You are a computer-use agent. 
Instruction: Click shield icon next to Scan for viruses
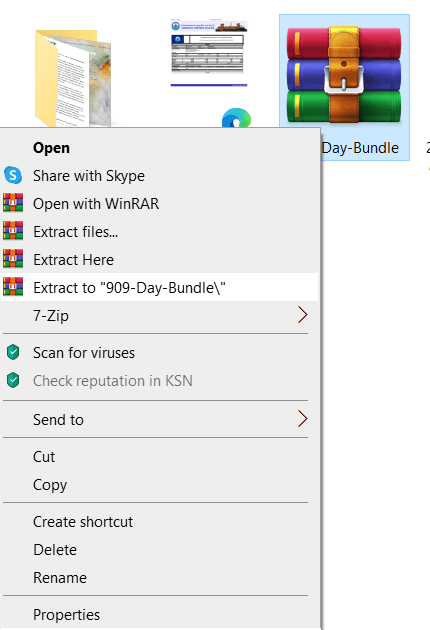[13, 352]
